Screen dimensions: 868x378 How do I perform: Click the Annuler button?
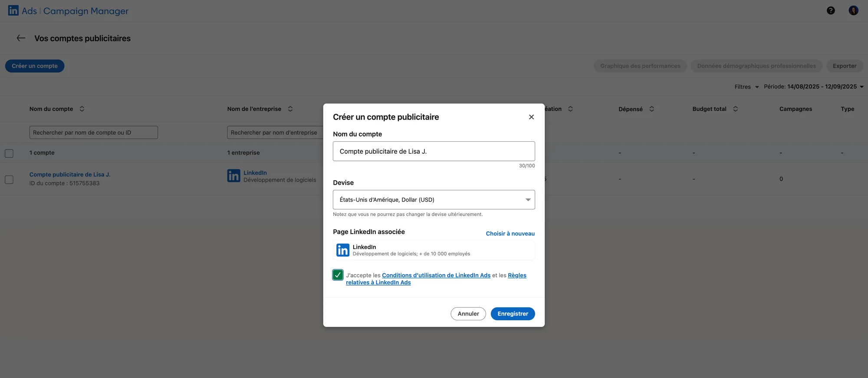pos(468,314)
